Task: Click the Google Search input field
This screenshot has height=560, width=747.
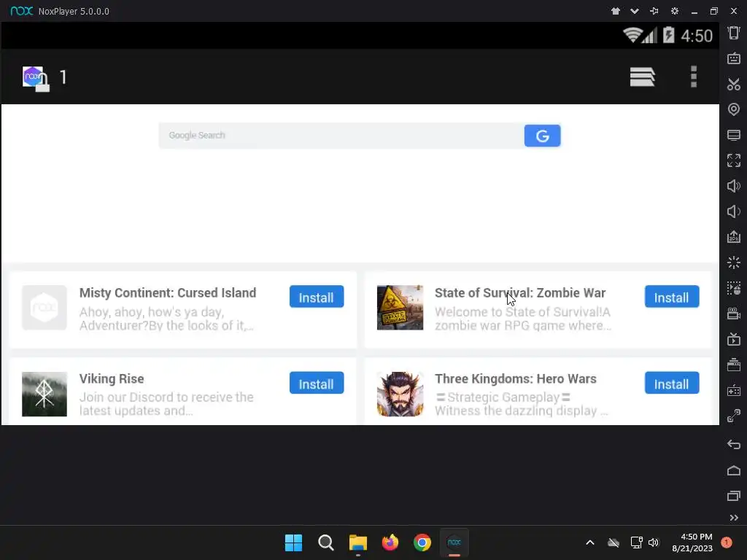Action: 341,136
